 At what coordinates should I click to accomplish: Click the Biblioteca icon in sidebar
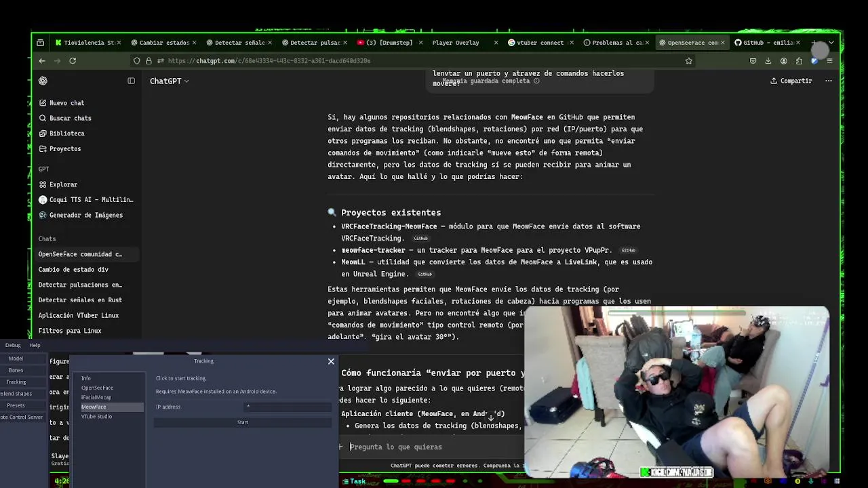(x=43, y=134)
